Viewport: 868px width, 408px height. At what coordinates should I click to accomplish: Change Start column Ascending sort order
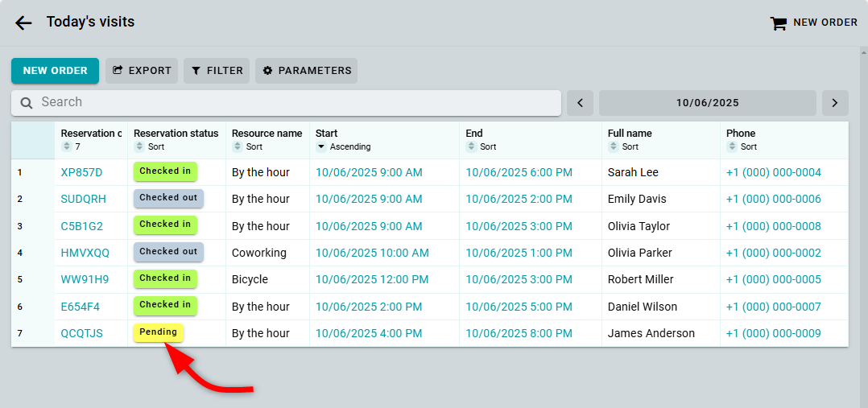[321, 147]
